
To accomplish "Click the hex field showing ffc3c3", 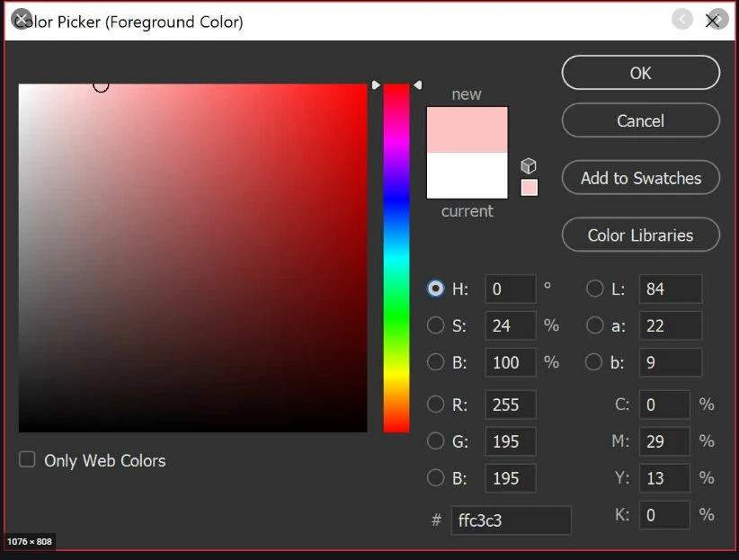I will (x=511, y=520).
